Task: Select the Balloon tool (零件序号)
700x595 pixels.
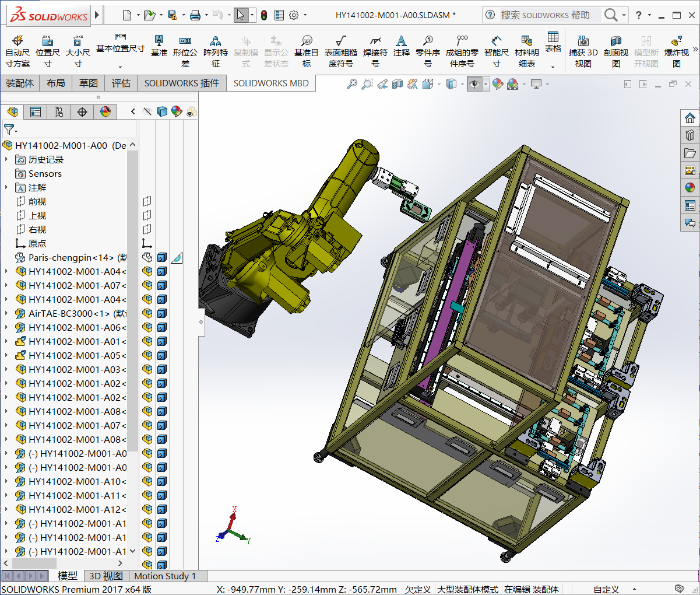Action: (x=428, y=51)
